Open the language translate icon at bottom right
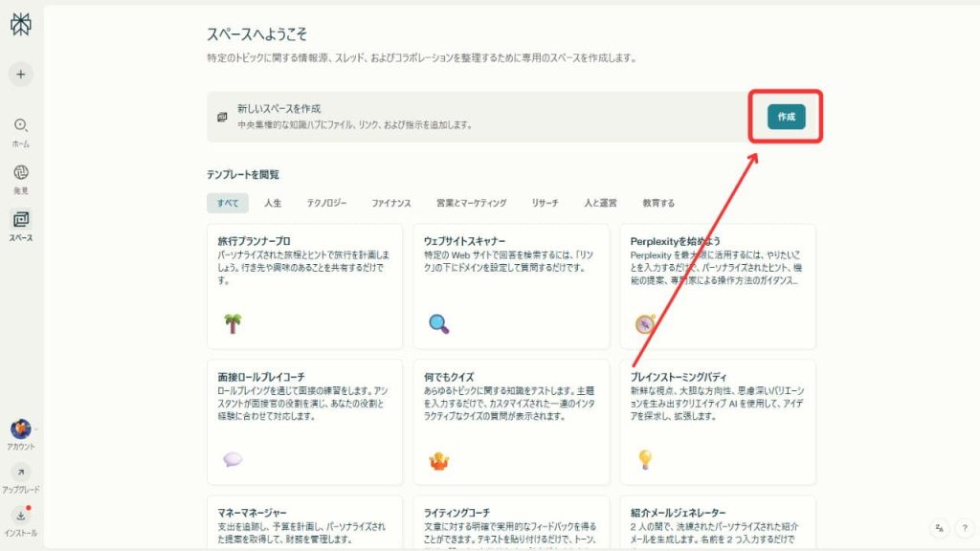The width and height of the screenshot is (980, 551). (940, 528)
